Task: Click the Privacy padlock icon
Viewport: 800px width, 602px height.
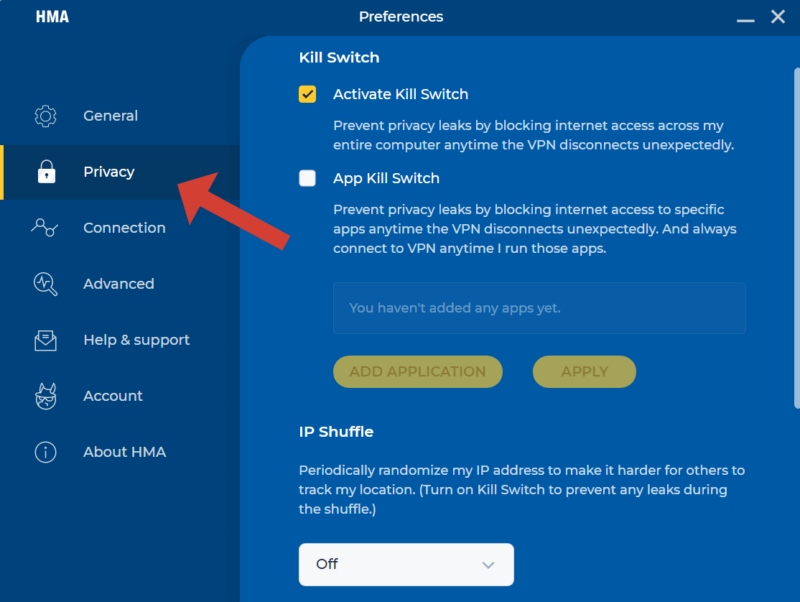Action: (46, 171)
